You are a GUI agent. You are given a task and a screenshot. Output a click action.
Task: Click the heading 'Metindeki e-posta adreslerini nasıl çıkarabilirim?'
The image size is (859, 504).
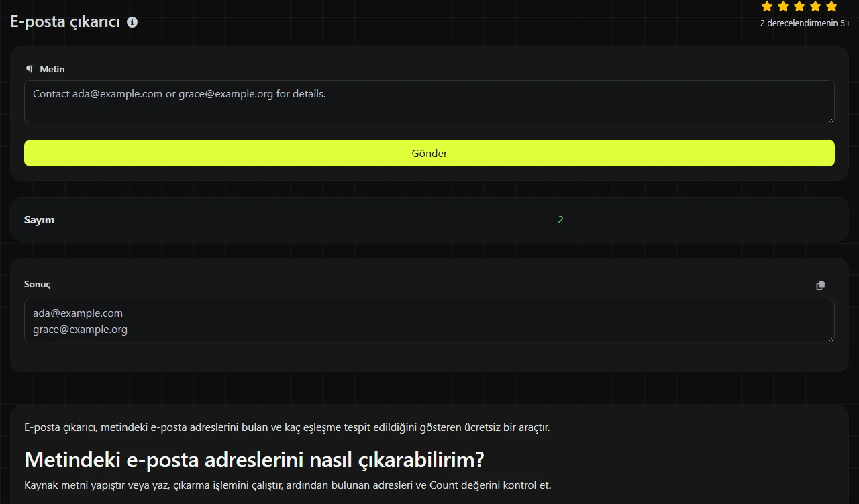254,460
